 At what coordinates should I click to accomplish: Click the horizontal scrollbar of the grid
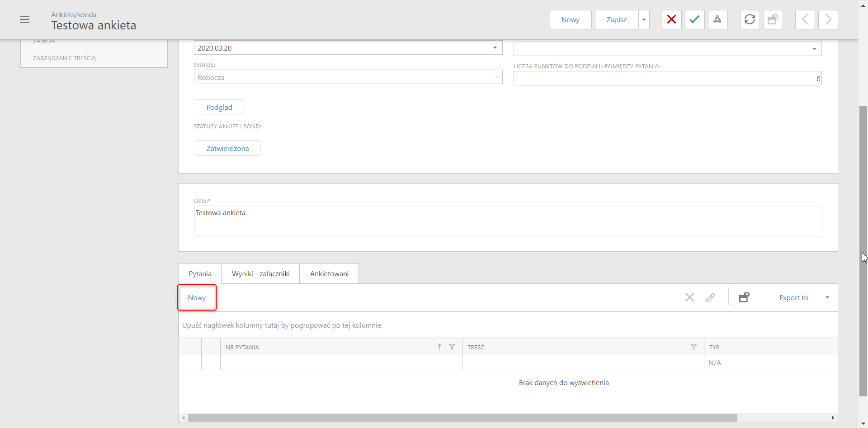pyautogui.click(x=462, y=418)
